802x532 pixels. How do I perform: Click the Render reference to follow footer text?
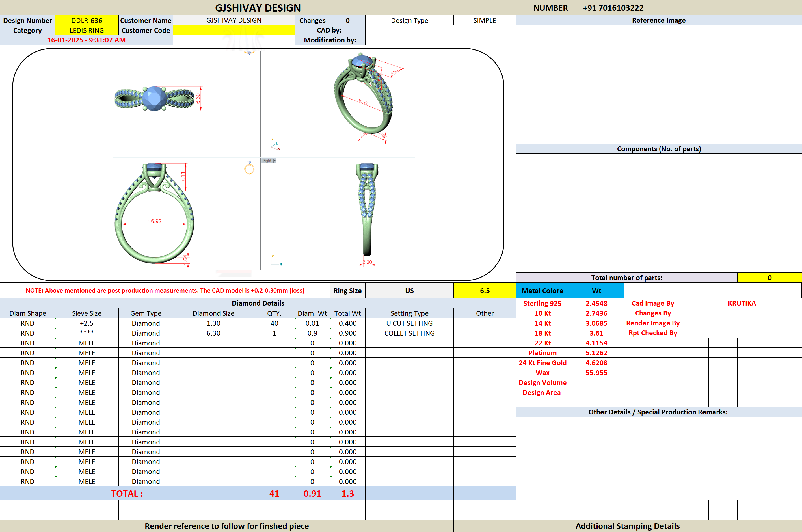point(227,526)
